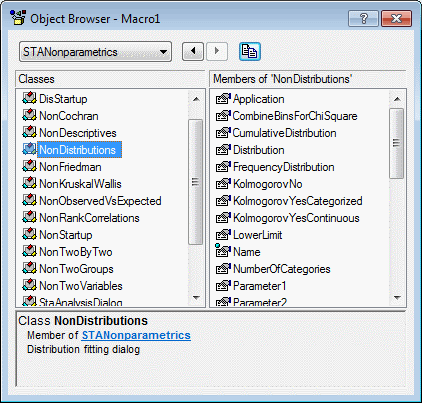Click the KolmogorovYesCategorized property icon
The image size is (422, 403).
coord(223,201)
